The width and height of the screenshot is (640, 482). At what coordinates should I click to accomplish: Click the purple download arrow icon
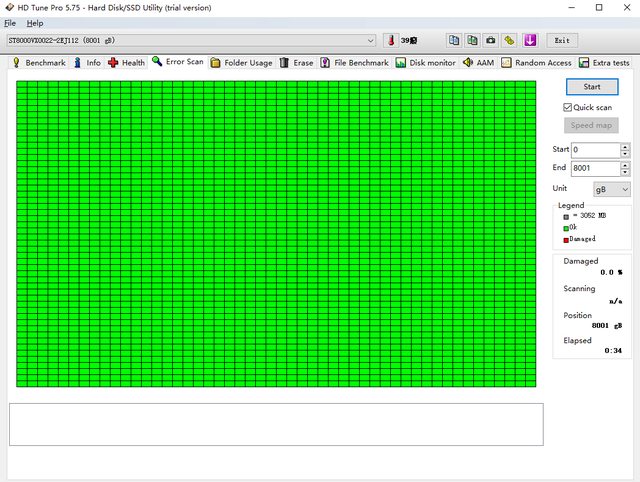530,41
